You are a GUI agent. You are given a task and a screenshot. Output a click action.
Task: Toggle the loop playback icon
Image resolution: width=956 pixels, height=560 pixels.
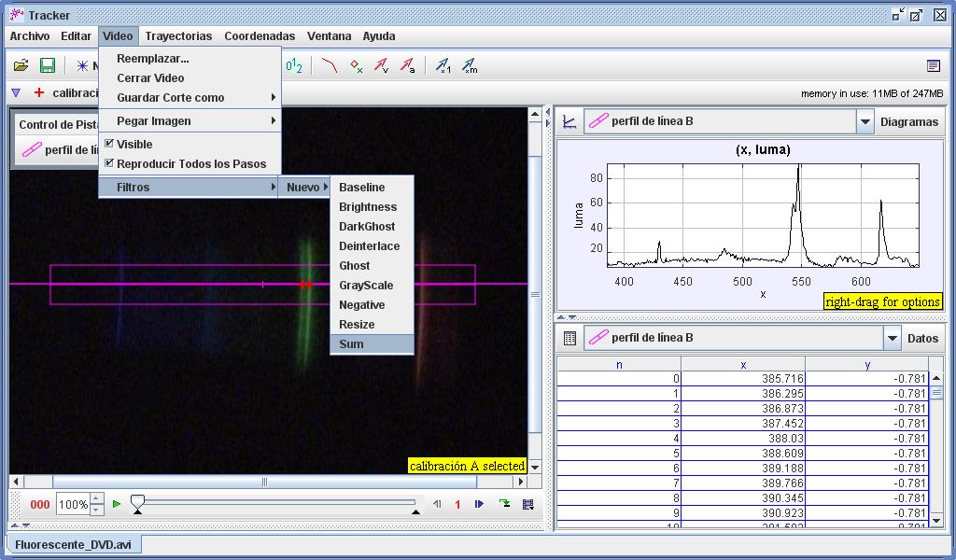(x=504, y=505)
